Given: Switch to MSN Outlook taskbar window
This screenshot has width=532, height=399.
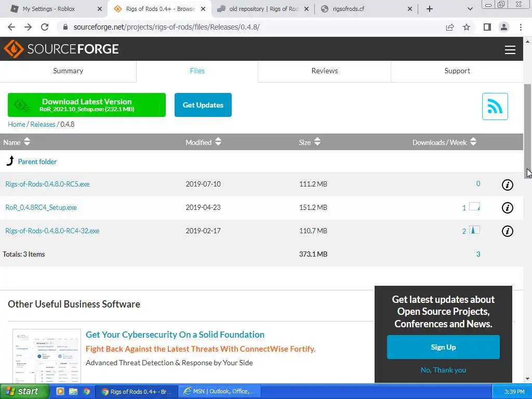Looking at the screenshot, I should coord(220,391).
